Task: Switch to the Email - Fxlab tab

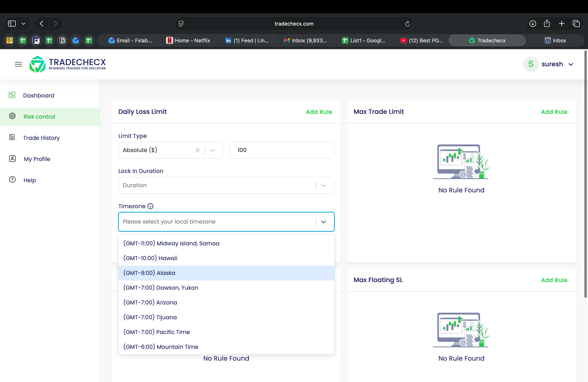Action: point(130,41)
